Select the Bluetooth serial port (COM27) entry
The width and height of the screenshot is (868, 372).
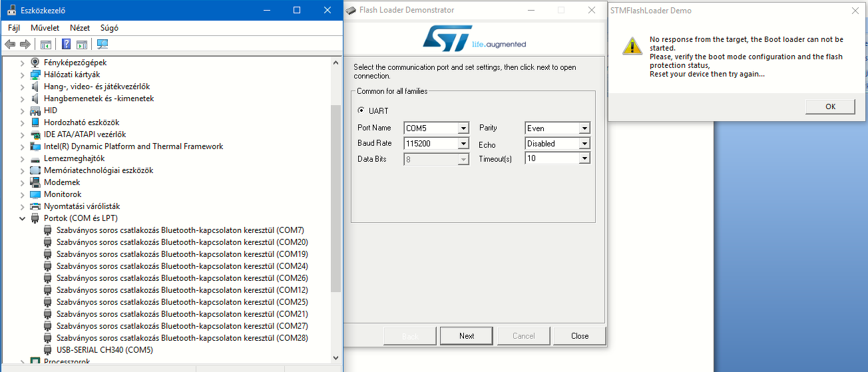coord(182,326)
